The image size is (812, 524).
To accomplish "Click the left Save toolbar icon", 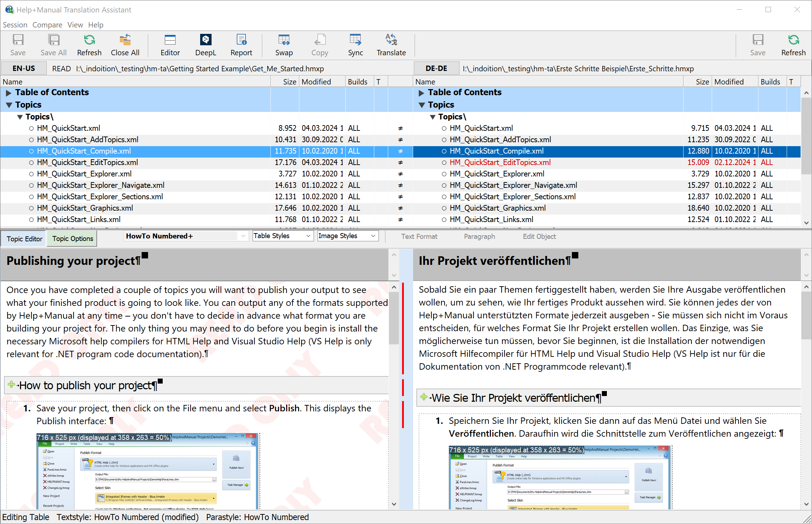I will (x=18, y=45).
